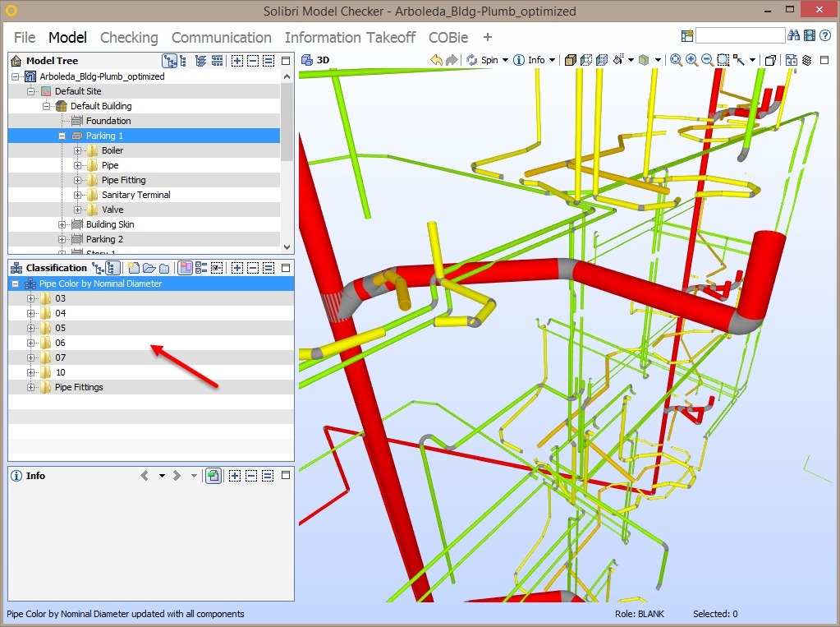Image resolution: width=840 pixels, height=627 pixels.
Task: Toggle the Info panel pin button
Action: (x=213, y=476)
